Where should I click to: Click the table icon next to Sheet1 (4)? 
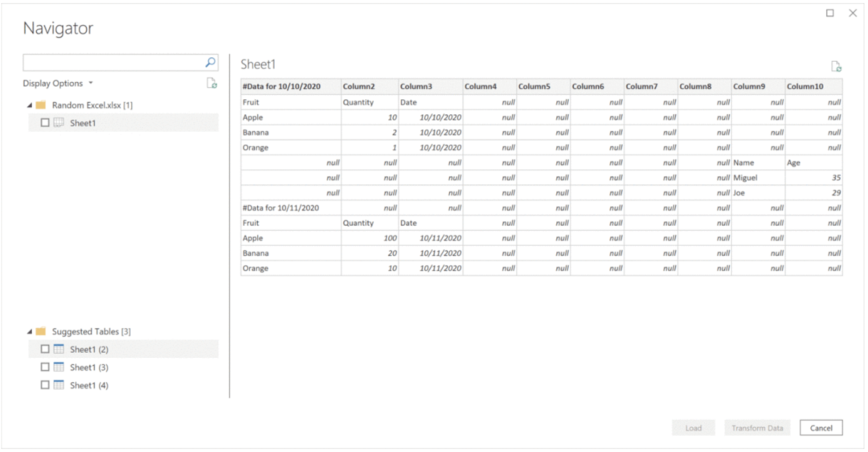(59, 385)
